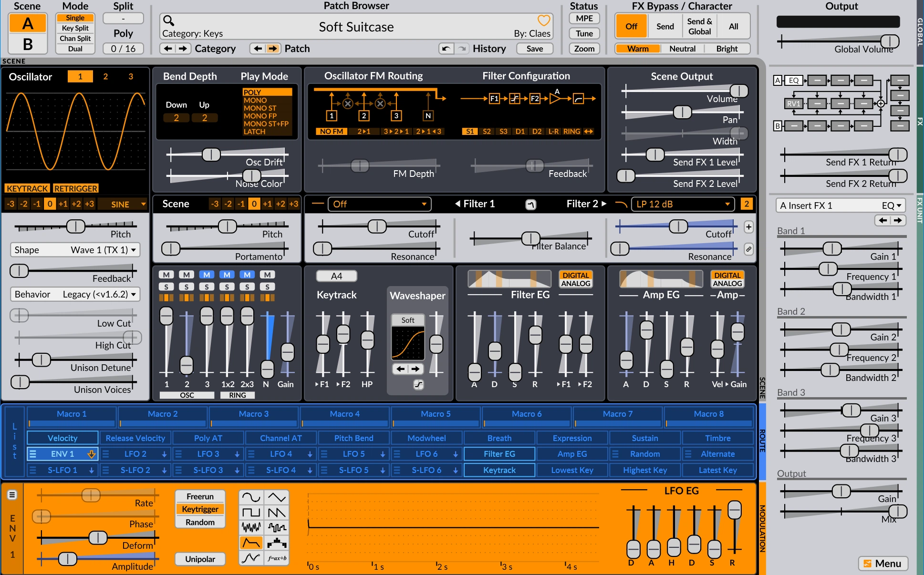Select the square wave LFO shape icon
This screenshot has width=924, height=575.
tap(251, 512)
